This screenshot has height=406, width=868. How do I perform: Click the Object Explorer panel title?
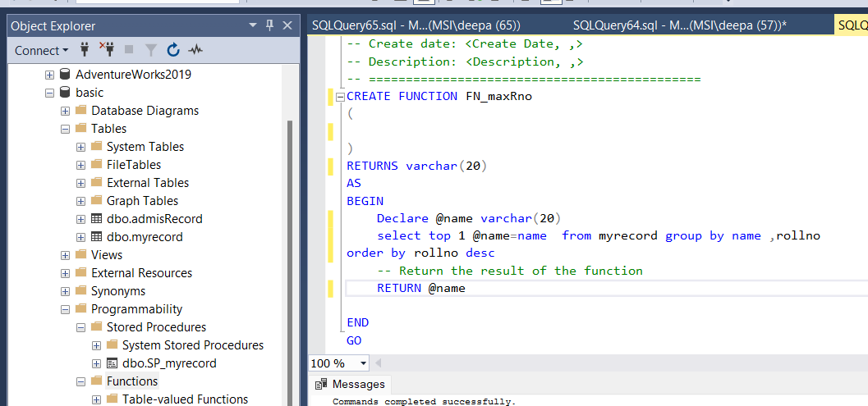coord(53,25)
